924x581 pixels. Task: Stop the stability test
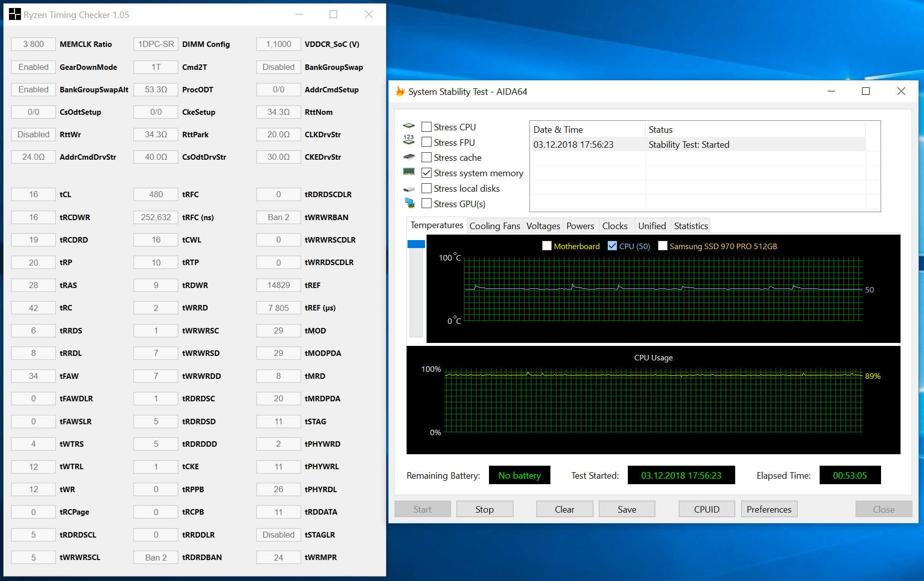pyautogui.click(x=484, y=509)
